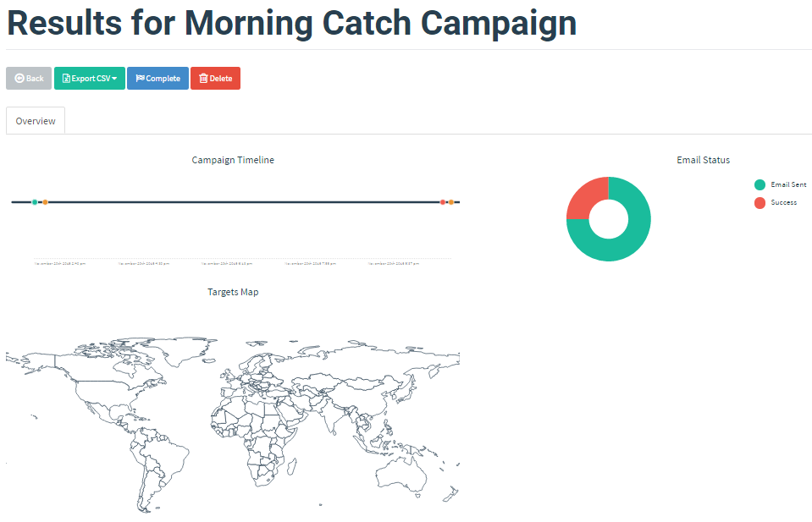The height and width of the screenshot is (522, 812).
Task: Select the red timeline event dot
Action: [x=443, y=202]
